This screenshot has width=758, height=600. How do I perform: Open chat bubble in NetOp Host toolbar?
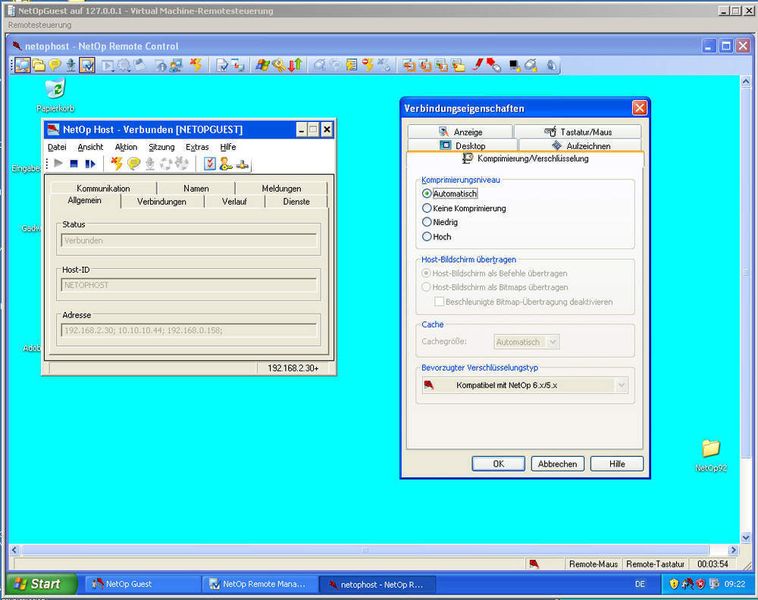(134, 164)
